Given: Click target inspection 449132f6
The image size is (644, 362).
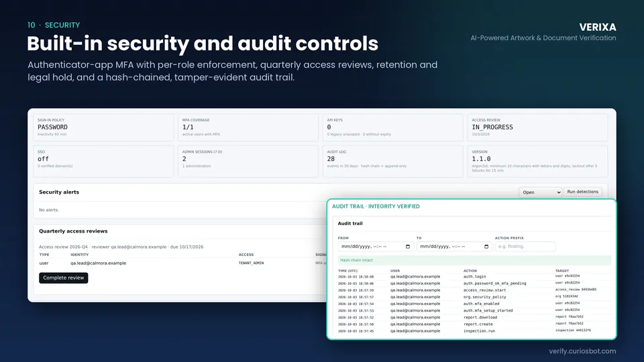Looking at the screenshot, I should pos(573,330).
